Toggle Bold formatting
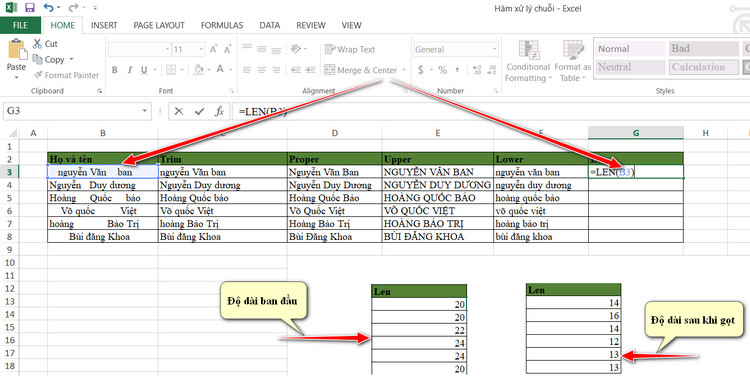 coord(115,70)
